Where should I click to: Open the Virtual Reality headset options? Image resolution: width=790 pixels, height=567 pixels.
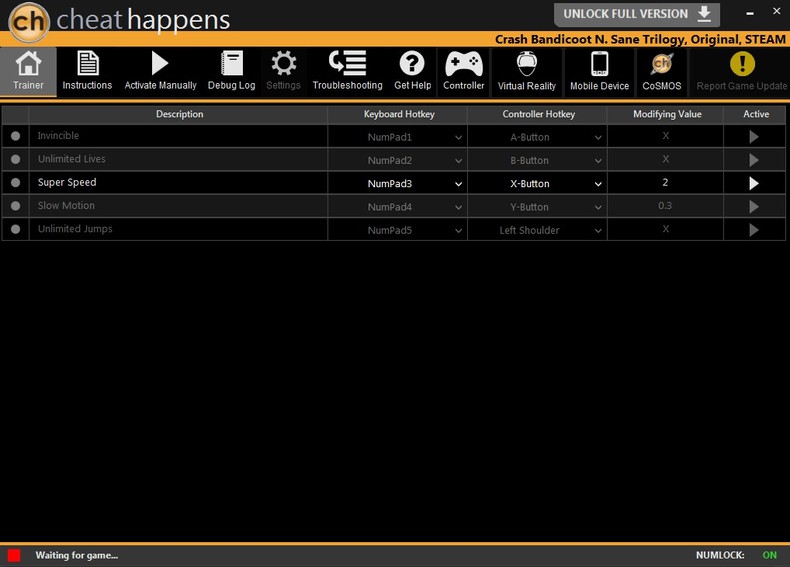(x=526, y=72)
